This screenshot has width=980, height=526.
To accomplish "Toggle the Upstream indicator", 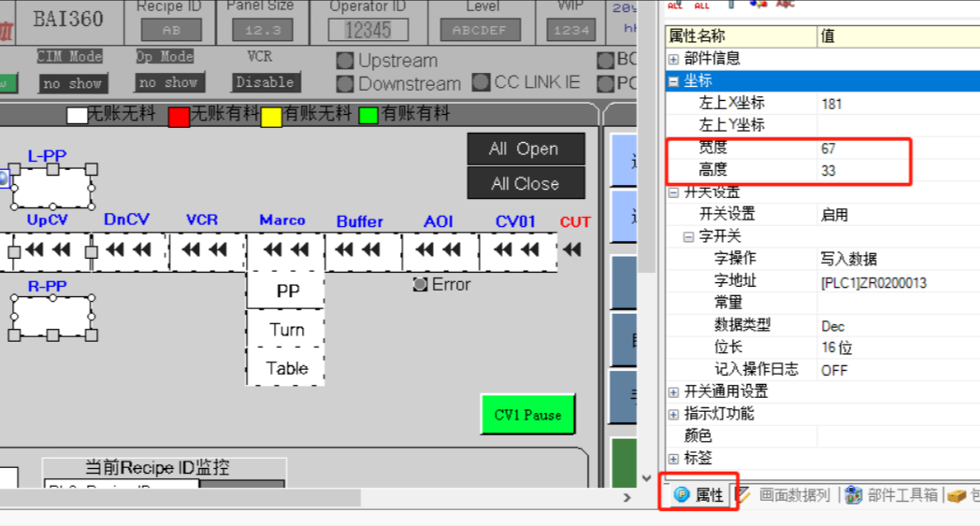I will tap(345, 61).
